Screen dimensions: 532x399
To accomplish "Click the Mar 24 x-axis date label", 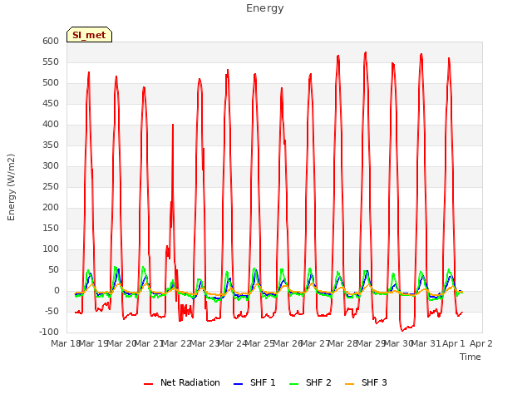I will coord(232,343).
